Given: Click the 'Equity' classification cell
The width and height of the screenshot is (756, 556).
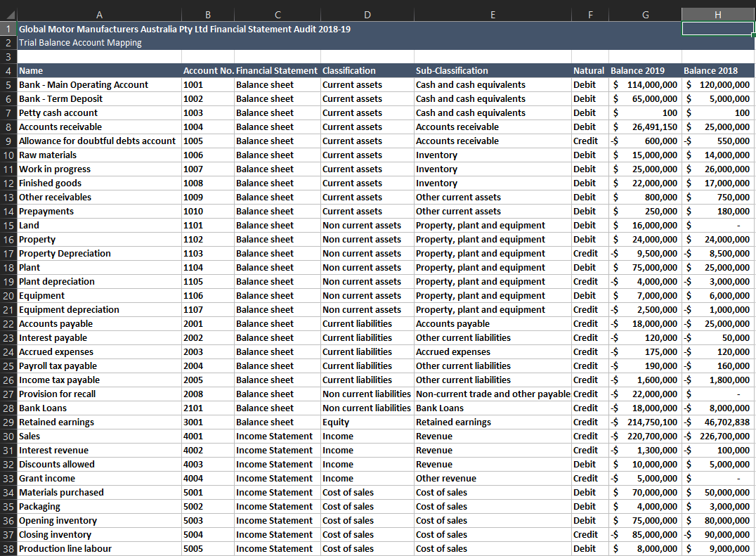Looking at the screenshot, I should coord(367,422).
